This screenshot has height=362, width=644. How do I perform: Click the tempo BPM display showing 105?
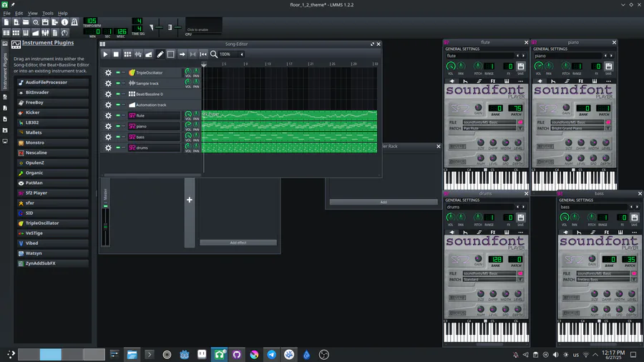pyautogui.click(x=91, y=21)
